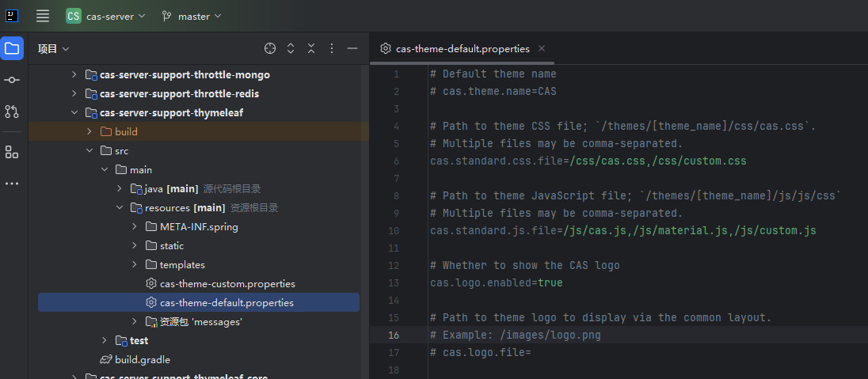This screenshot has height=379, width=868.
Task: Click the expand all tree icon
Action: click(291, 48)
